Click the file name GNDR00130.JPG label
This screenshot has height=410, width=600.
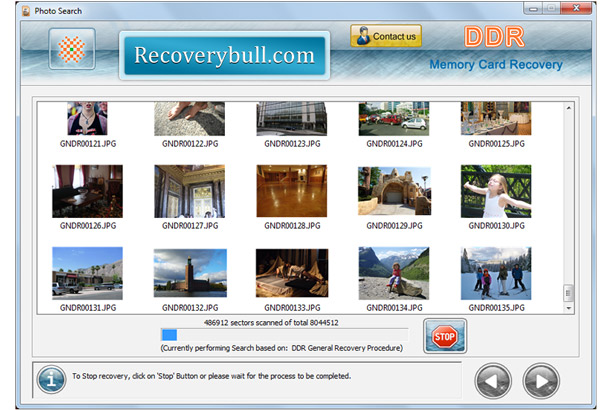click(x=496, y=225)
